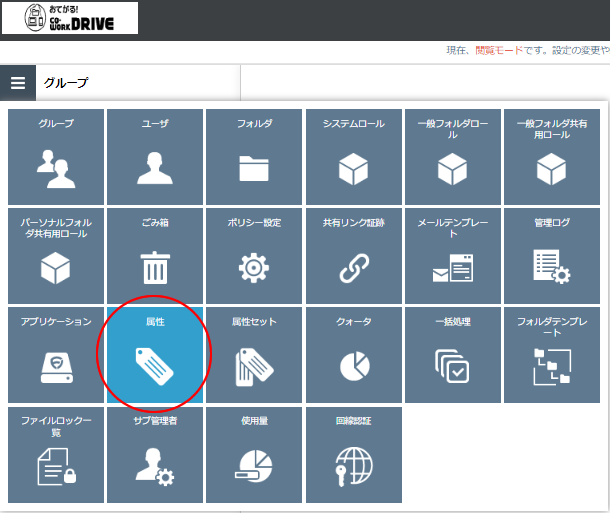Open the 回線認証 globe tile

pos(354,455)
